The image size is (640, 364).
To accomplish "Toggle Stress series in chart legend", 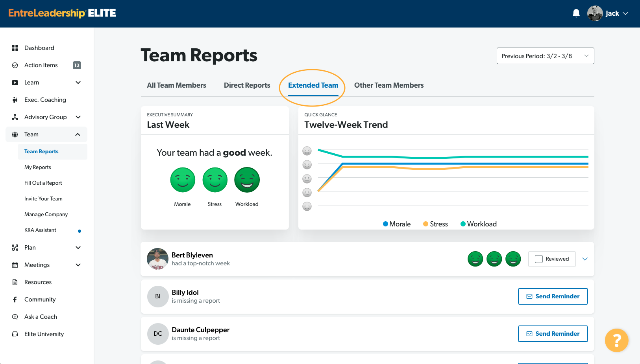I will [x=435, y=224].
